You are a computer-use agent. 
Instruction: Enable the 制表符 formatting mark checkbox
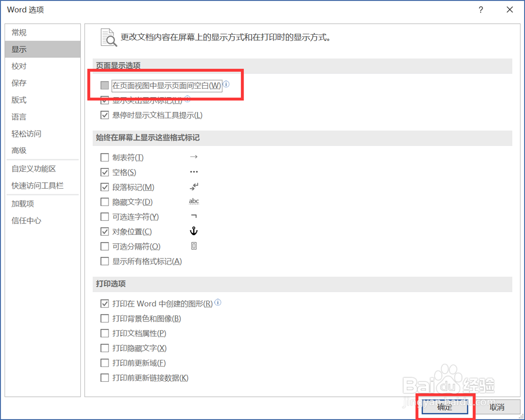coord(105,157)
